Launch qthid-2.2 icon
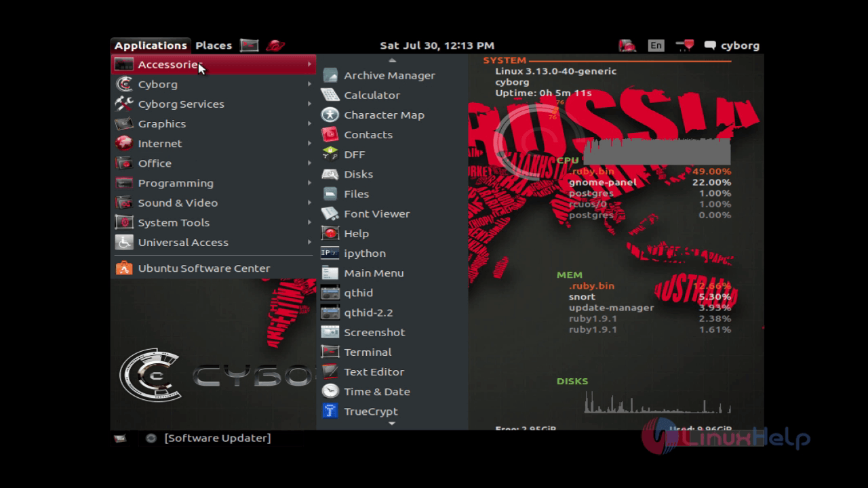 coord(330,312)
